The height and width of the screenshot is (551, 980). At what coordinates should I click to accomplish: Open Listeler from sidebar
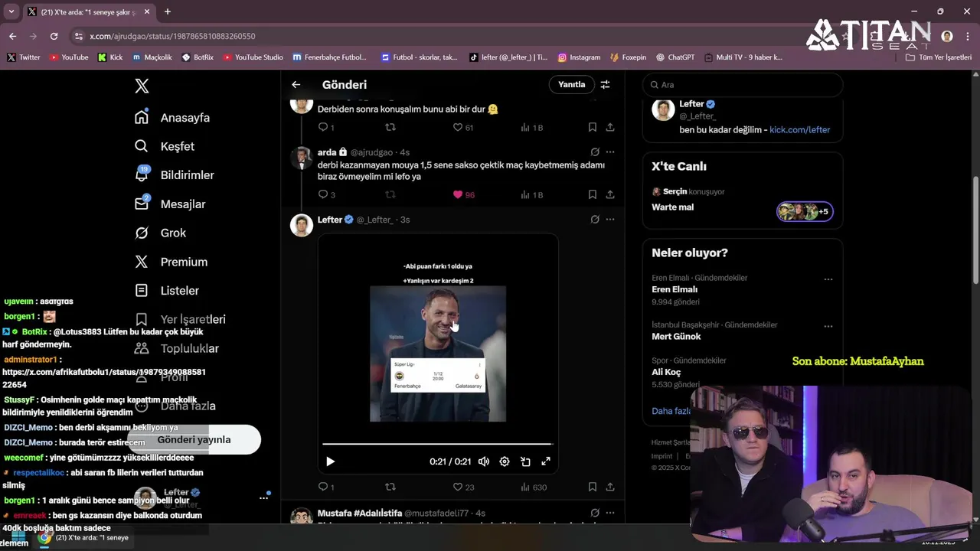point(167,291)
